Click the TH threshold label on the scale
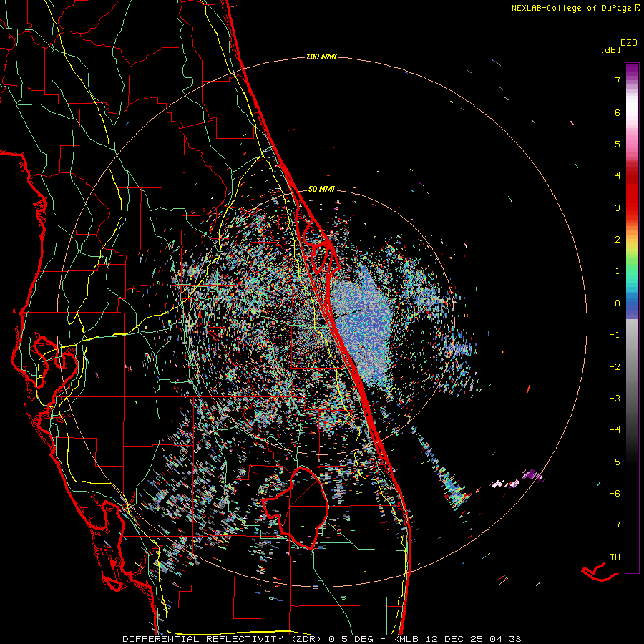The height and width of the screenshot is (644, 644). (x=615, y=557)
